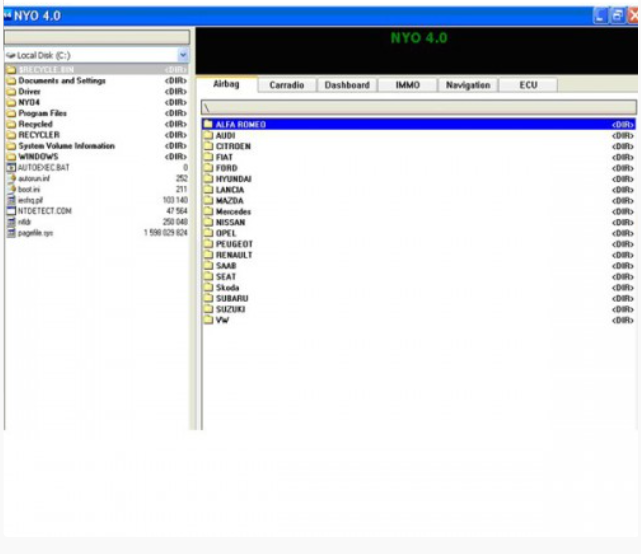Screen dimensions: 641x554
Task: Click the NYO4 folder icon
Action: (11, 102)
